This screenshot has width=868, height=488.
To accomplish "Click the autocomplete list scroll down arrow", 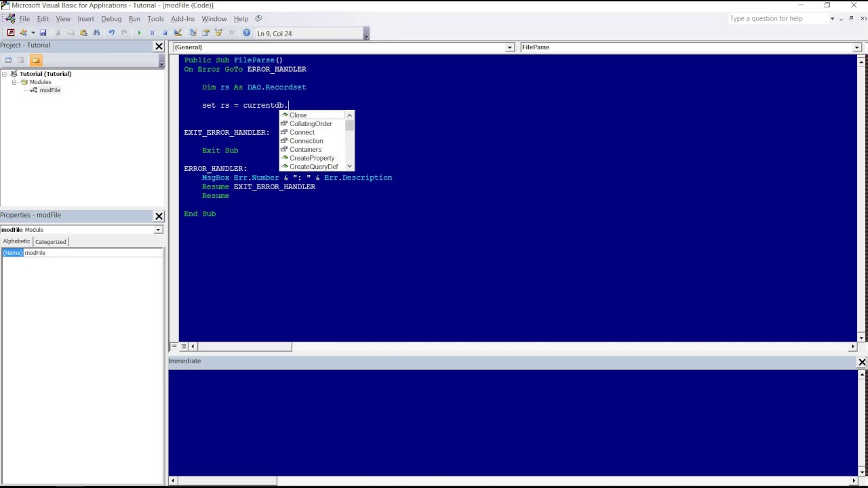I will [x=349, y=166].
